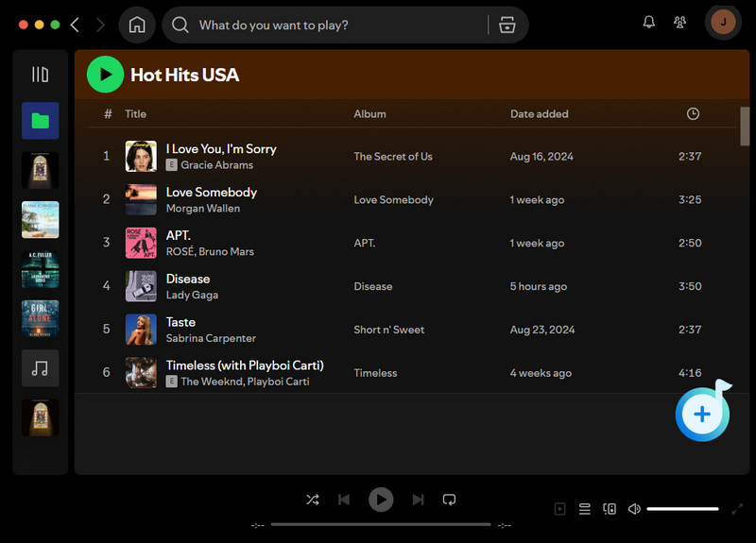Open the Love Somebody album link
Viewport: 756px width, 543px height.
click(393, 200)
